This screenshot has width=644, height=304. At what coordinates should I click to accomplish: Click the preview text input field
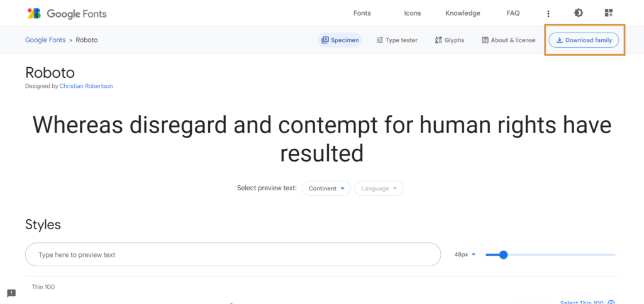point(233,254)
